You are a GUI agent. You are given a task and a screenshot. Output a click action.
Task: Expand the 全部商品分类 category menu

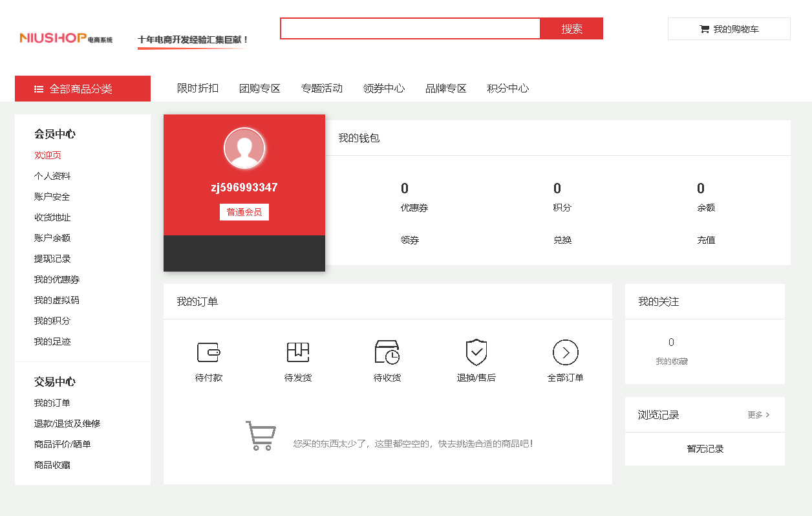83,89
